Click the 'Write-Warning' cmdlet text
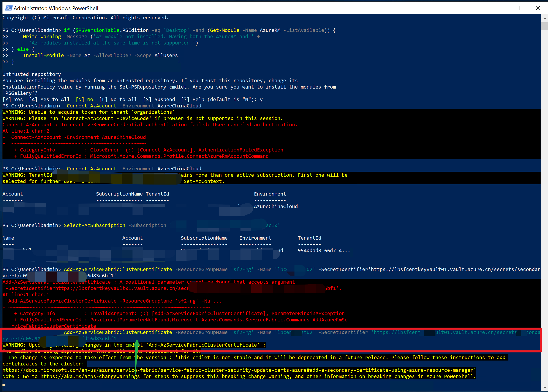The image size is (548, 392). (x=42, y=36)
